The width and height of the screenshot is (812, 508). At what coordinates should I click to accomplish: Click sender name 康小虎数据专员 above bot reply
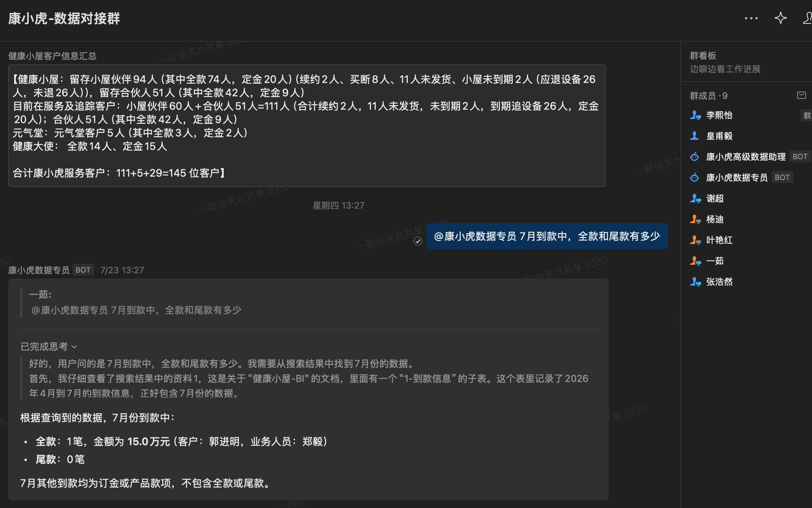(39, 270)
